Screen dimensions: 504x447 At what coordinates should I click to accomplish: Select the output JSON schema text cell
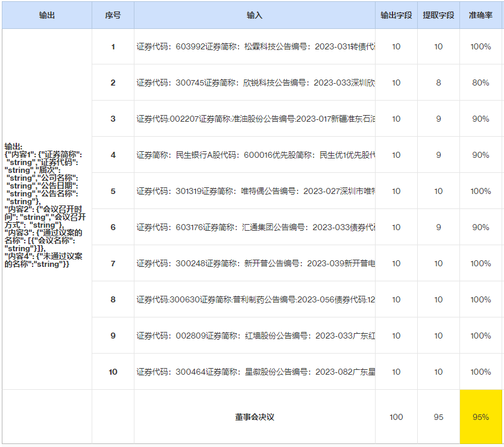[x=46, y=206]
